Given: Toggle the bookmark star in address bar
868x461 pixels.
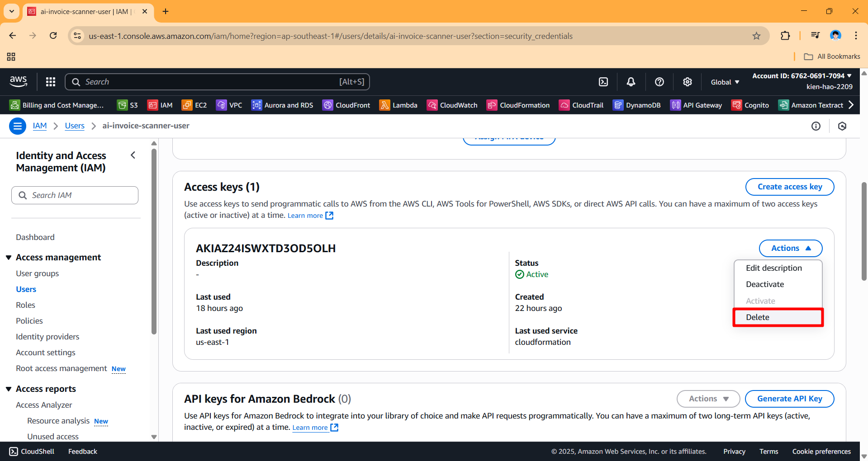Looking at the screenshot, I should click(x=756, y=36).
